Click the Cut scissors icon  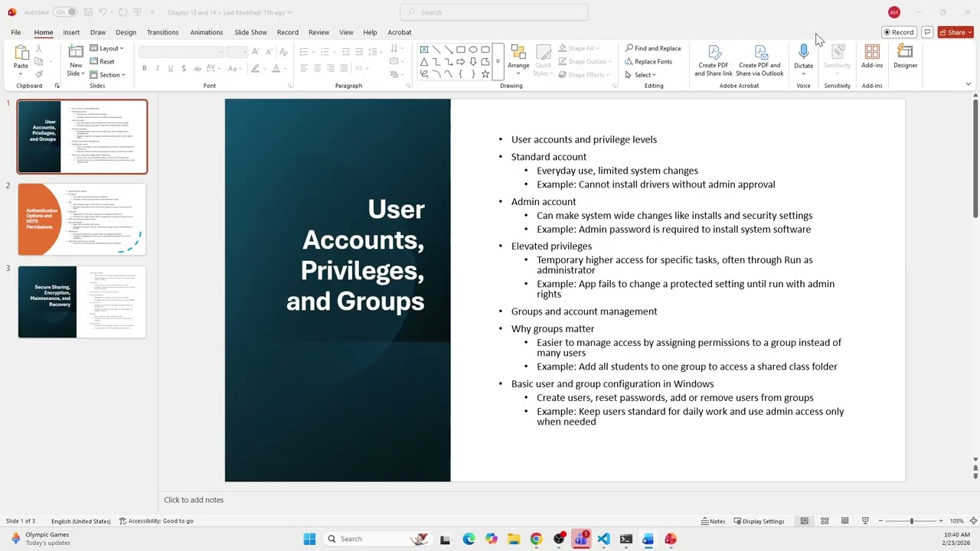[x=39, y=48]
